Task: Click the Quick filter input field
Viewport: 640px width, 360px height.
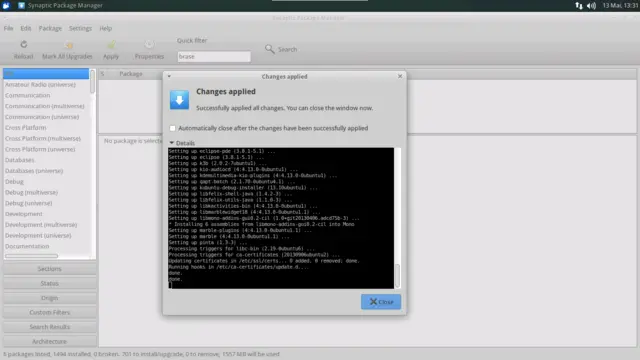Action: [214, 56]
